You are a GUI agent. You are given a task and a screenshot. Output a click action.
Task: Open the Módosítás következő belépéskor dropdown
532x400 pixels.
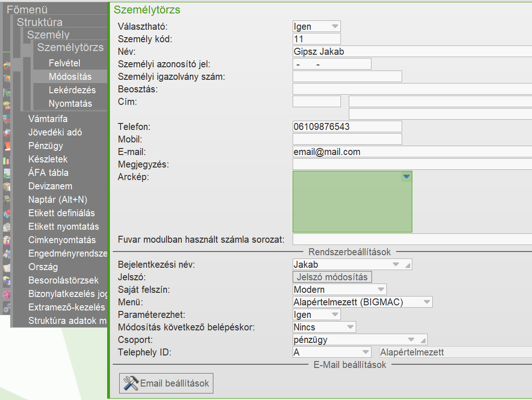[x=351, y=327]
